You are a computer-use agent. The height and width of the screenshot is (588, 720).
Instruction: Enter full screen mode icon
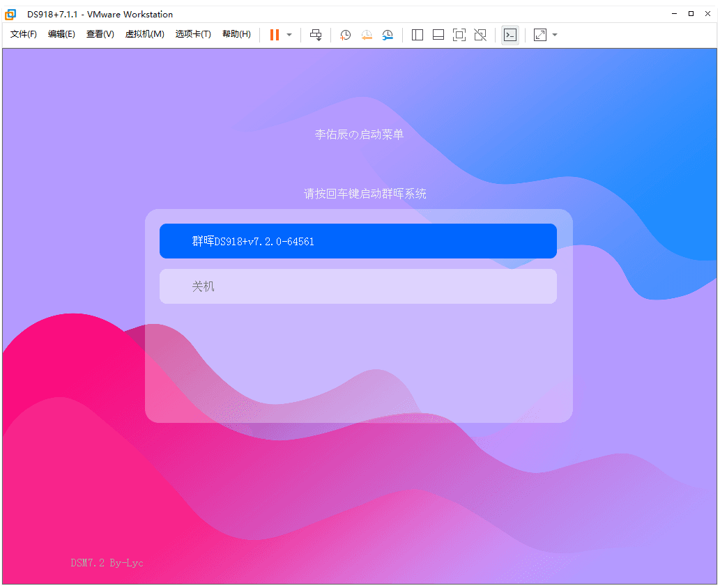459,35
